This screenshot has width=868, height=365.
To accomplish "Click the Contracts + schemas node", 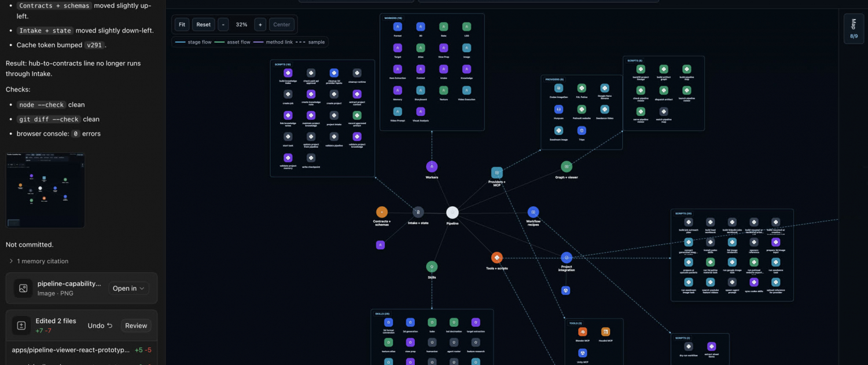I will [382, 212].
